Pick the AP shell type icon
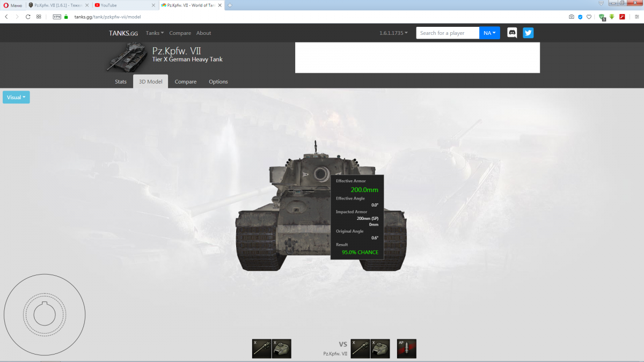Viewport: 644px width, 362px height. click(406, 349)
